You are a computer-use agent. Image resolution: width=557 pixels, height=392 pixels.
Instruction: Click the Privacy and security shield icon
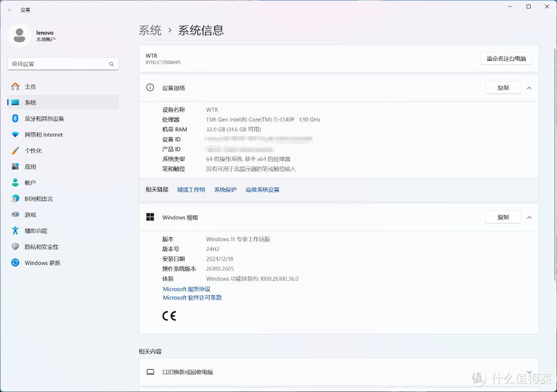pos(15,247)
